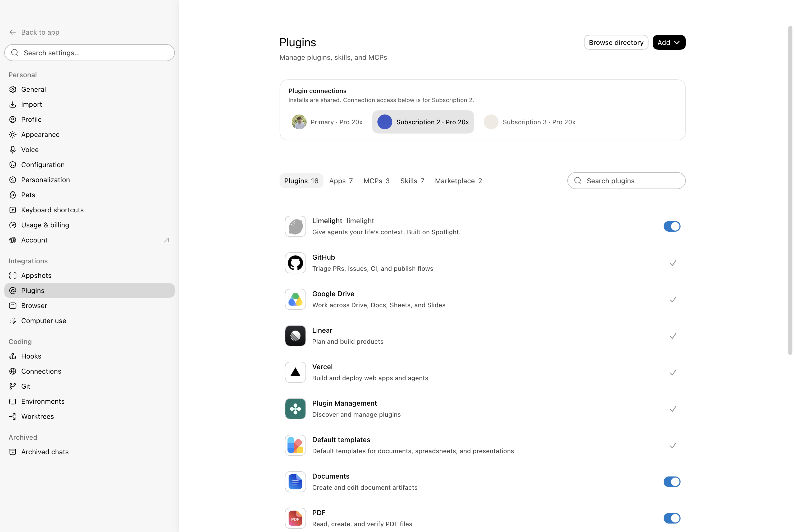This screenshot has width=794, height=532.
Task: Click the Documents plugin icon
Action: (295, 482)
